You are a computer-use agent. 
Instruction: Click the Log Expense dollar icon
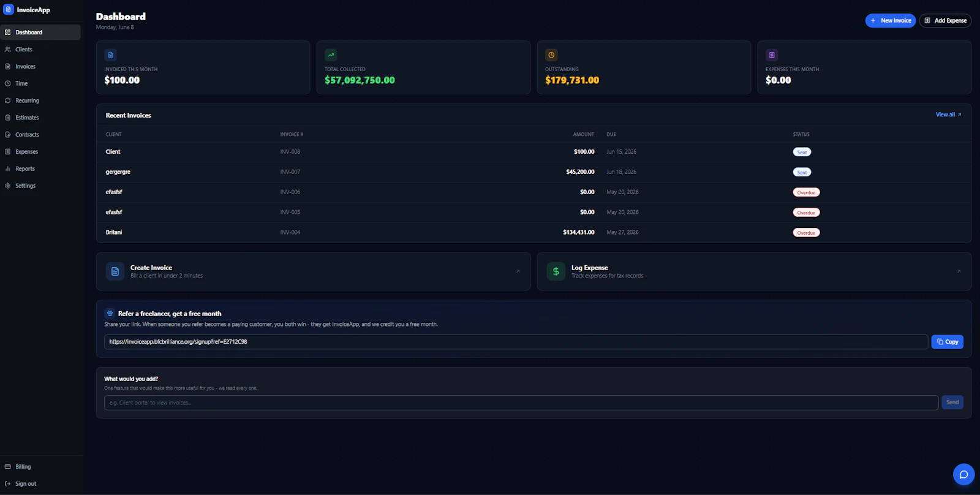pyautogui.click(x=556, y=271)
